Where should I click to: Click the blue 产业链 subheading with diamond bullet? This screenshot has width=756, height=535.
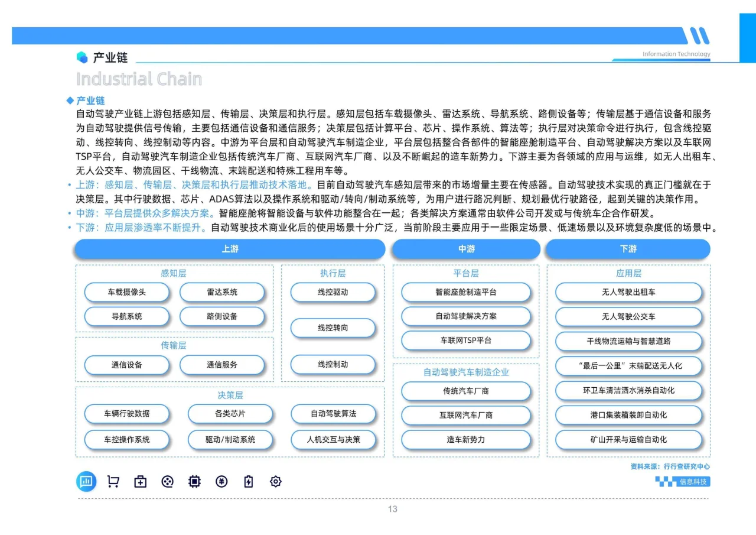[86, 101]
